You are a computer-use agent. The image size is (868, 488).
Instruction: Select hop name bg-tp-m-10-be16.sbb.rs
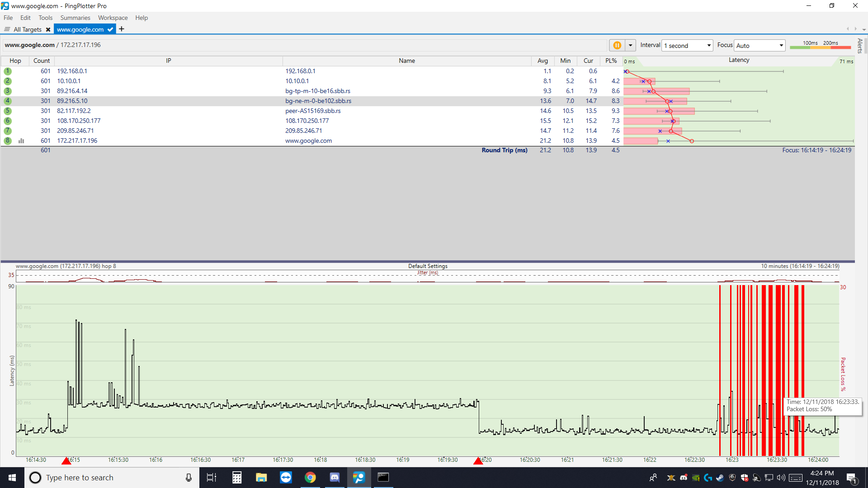click(318, 91)
